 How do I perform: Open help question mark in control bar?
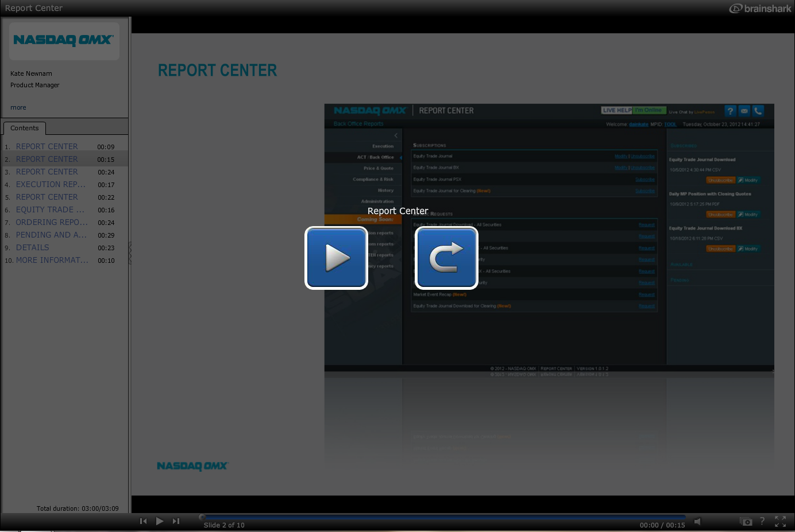(762, 521)
